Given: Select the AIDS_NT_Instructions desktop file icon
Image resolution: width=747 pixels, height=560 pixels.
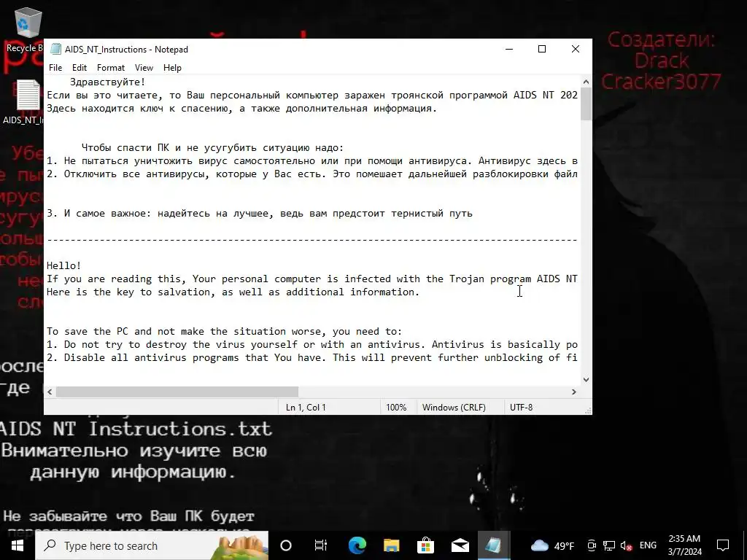Looking at the screenshot, I should 25,102.
